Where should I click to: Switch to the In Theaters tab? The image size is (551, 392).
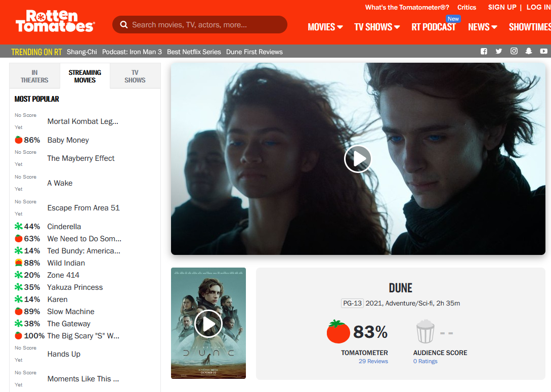(34, 76)
